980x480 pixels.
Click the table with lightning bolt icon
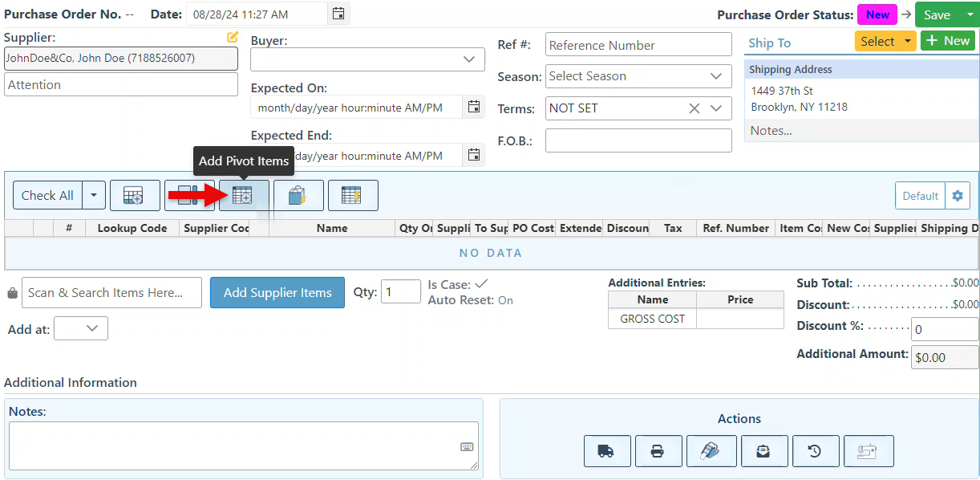pos(352,195)
